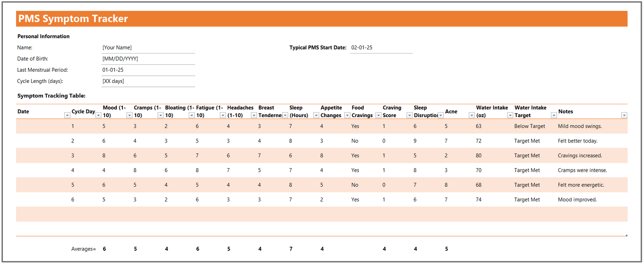Click the Sleep Disruption filter arrow
Viewport: 644px width, 264px height.
click(441, 115)
